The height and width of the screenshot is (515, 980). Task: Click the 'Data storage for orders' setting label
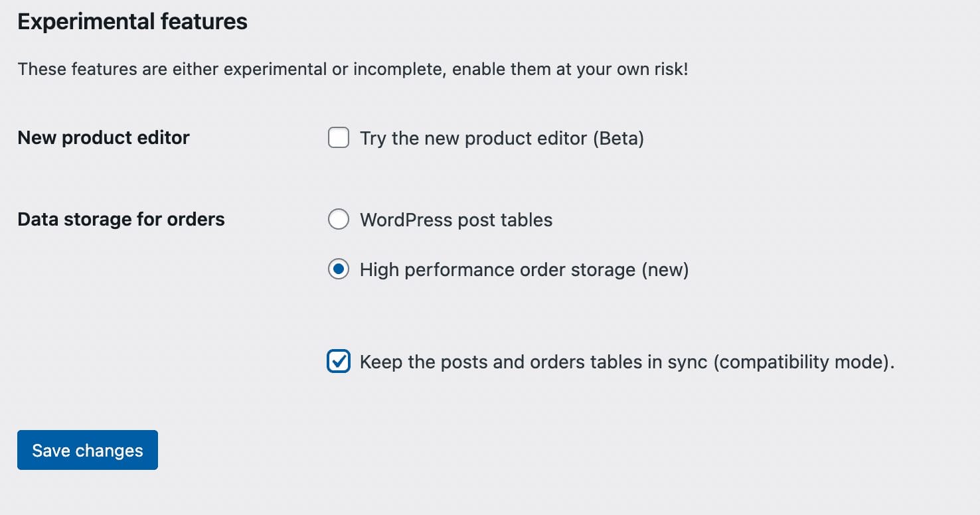[x=121, y=219]
